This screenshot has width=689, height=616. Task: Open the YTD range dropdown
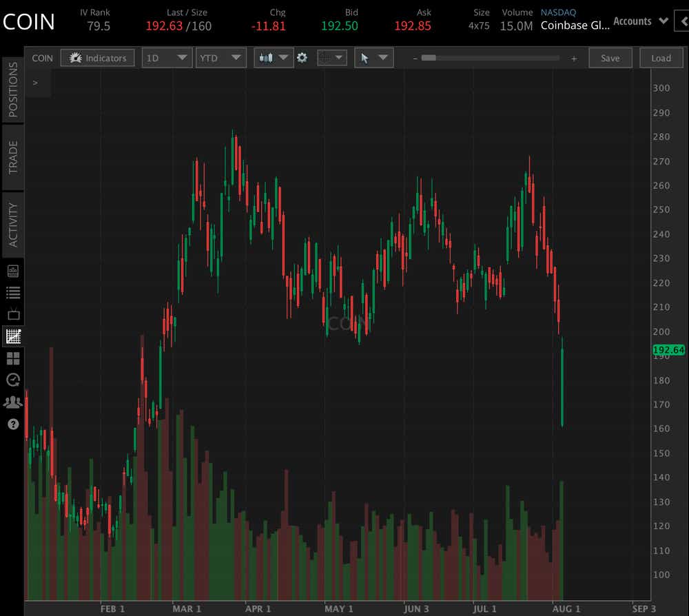pyautogui.click(x=221, y=58)
